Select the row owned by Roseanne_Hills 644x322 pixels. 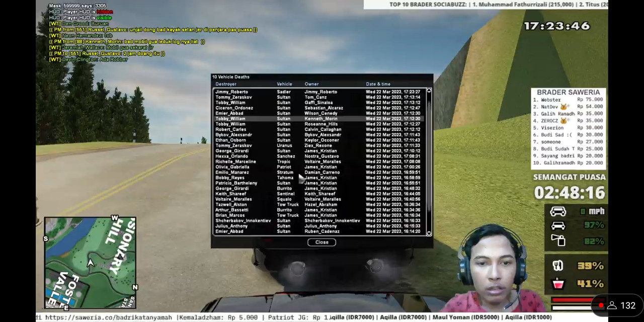pyautogui.click(x=319, y=124)
